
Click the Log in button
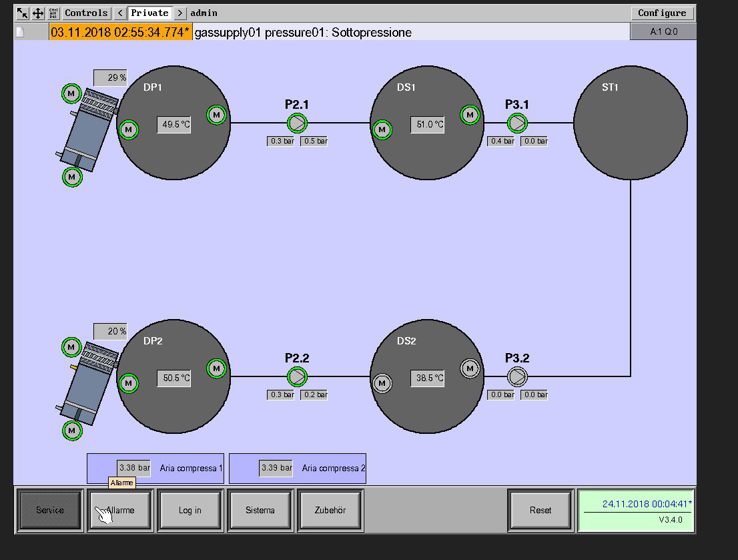pyautogui.click(x=190, y=511)
